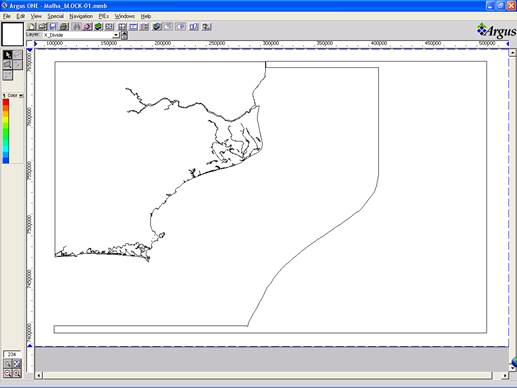Open the Color legend dropdown button
Image resolution: width=517 pixels, height=388 pixels.
[x=21, y=96]
